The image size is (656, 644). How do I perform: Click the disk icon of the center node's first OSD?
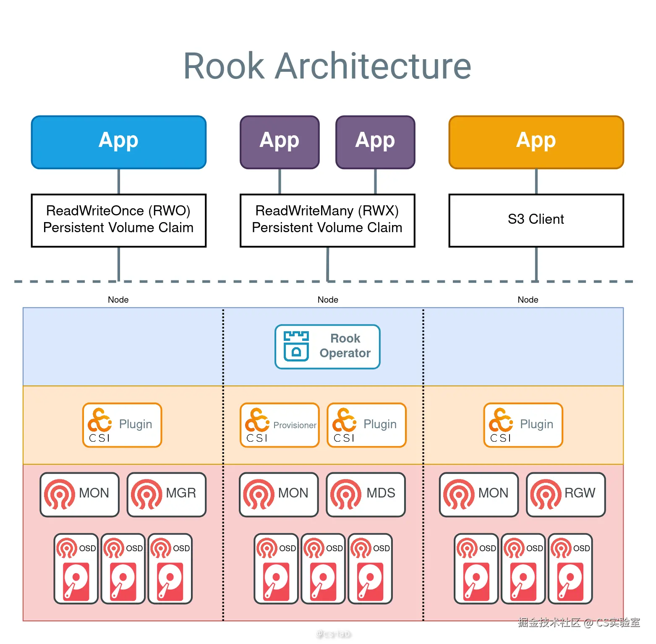tap(276, 581)
